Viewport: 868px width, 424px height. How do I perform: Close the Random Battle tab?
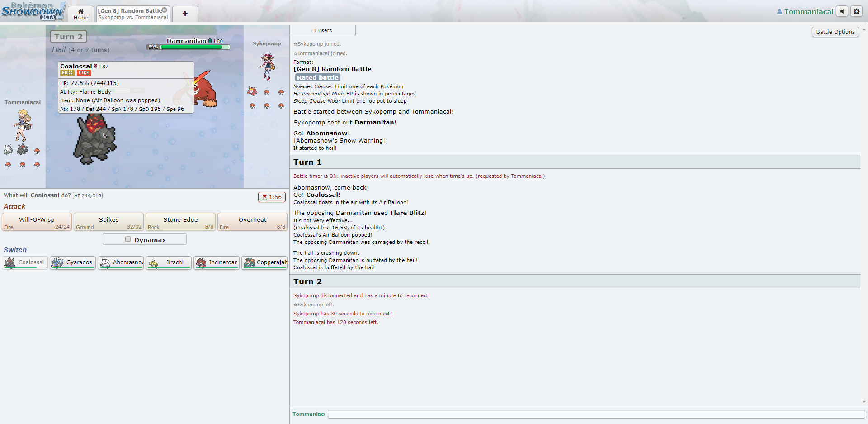tap(165, 10)
